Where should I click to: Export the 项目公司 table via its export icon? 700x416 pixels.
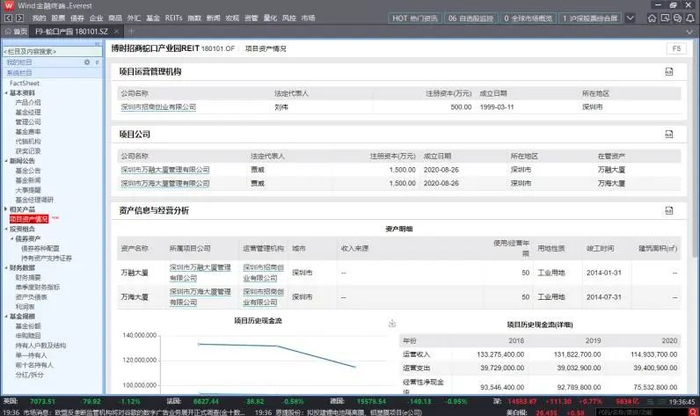669,134
